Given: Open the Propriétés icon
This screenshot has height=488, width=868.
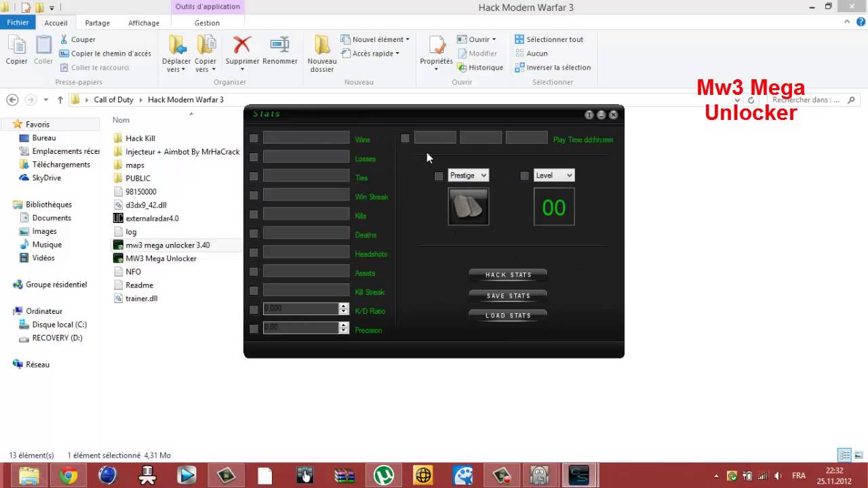Looking at the screenshot, I should 436,45.
